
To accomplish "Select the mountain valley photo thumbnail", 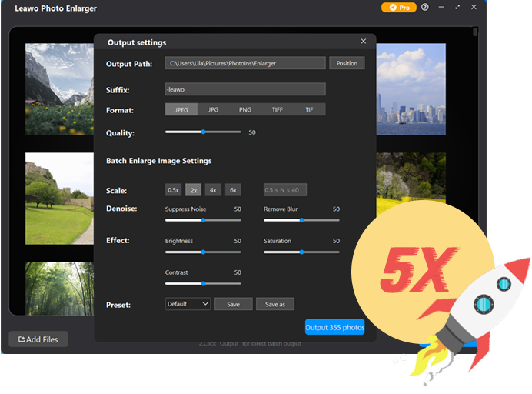I will click(59, 89).
